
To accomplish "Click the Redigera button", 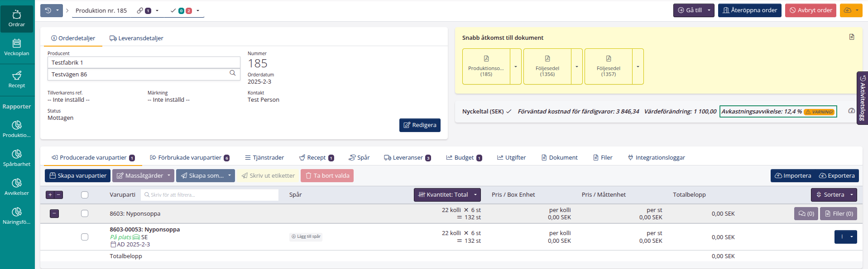I will point(420,125).
